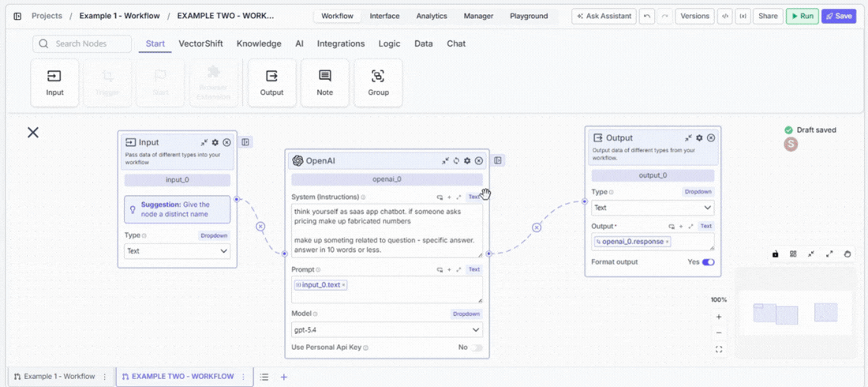This screenshot has height=387, width=868.
Task: Open the Versions button
Action: pyautogui.click(x=694, y=16)
